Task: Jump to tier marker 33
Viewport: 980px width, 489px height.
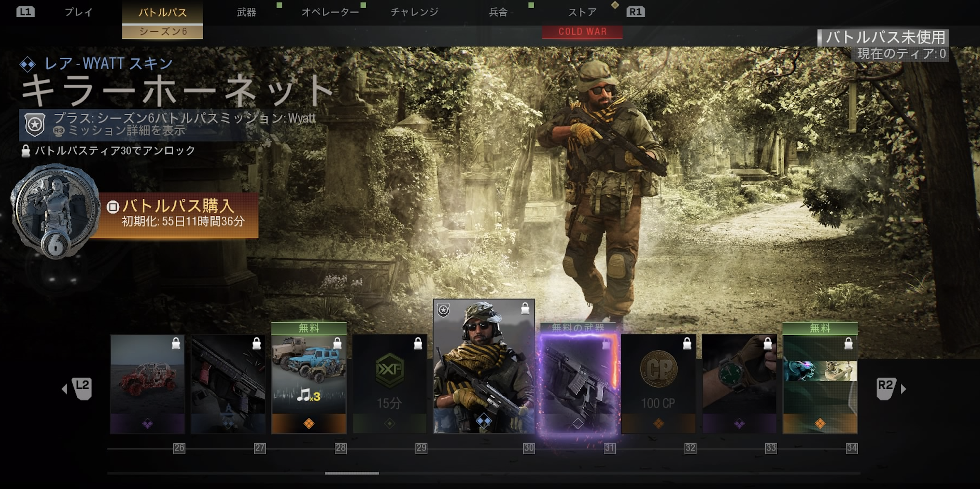Action: click(x=771, y=448)
